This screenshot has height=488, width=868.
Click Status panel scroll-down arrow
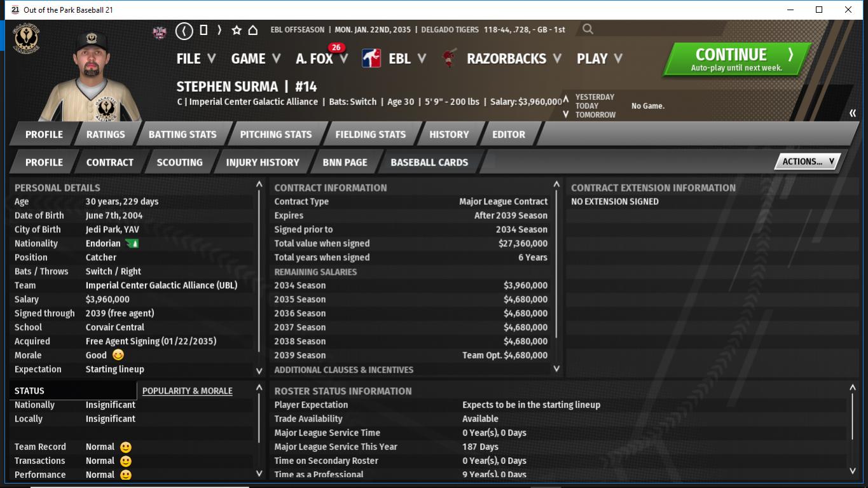coord(259,473)
